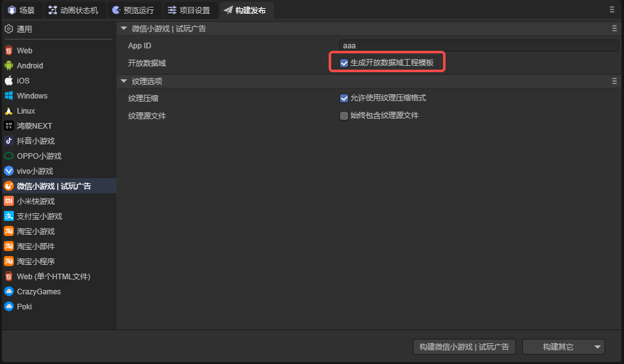Screen dimensions: 624x364
Task: Select the vivo小游戏 icon
Action: [x=9, y=171]
